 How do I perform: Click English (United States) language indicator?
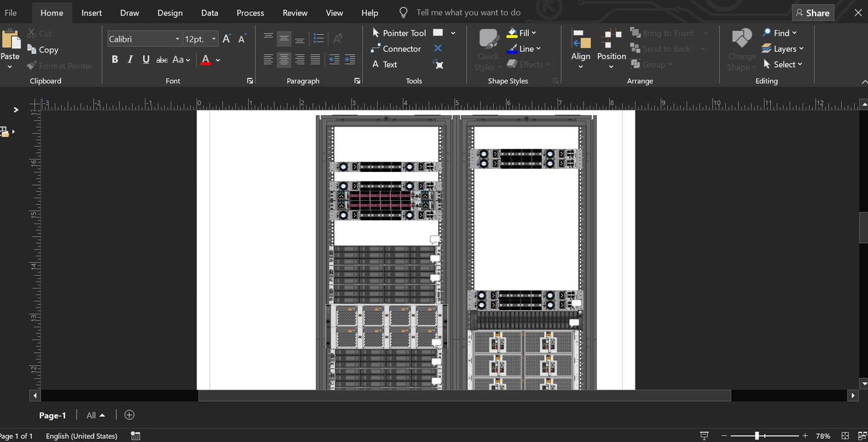point(81,436)
